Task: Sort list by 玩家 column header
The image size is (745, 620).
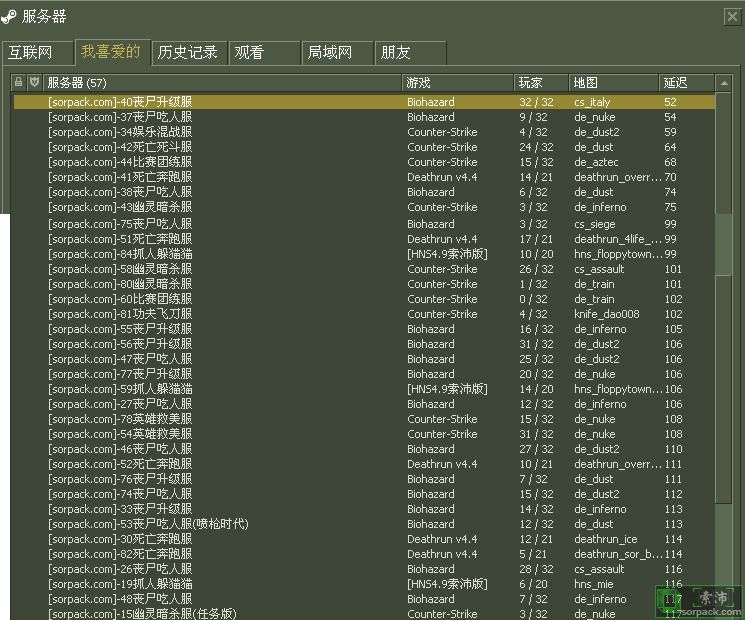Action: [x=540, y=82]
